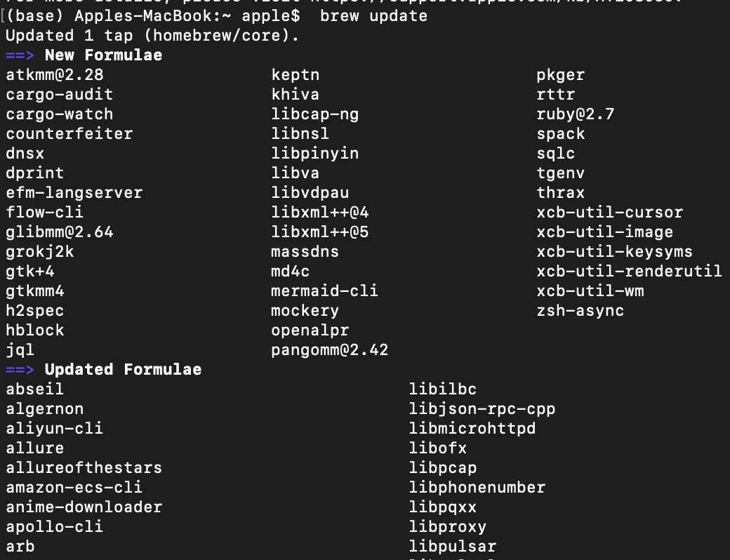Screen dimensions: 730x560
Task: Click the "Updated Formulae" heading
Action: [x=123, y=369]
